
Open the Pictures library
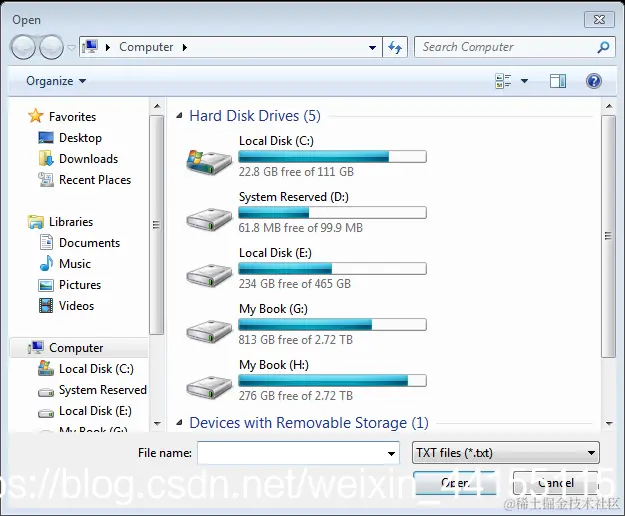70,285
